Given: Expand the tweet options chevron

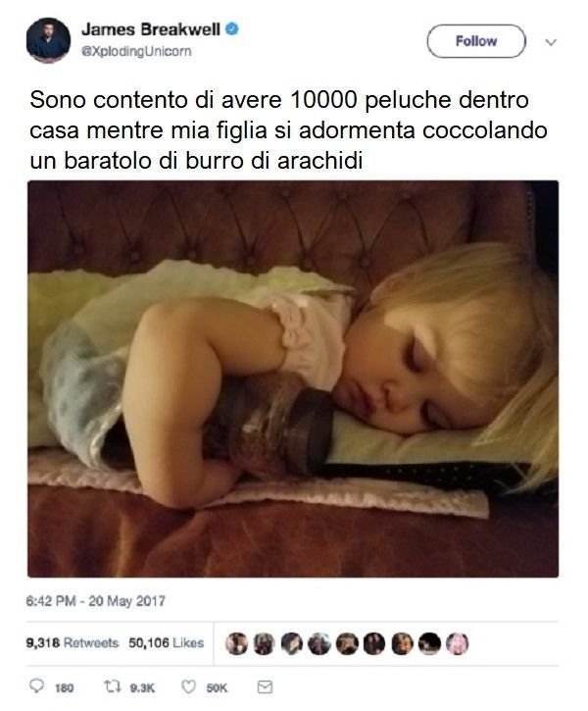Looking at the screenshot, I should click(x=551, y=42).
